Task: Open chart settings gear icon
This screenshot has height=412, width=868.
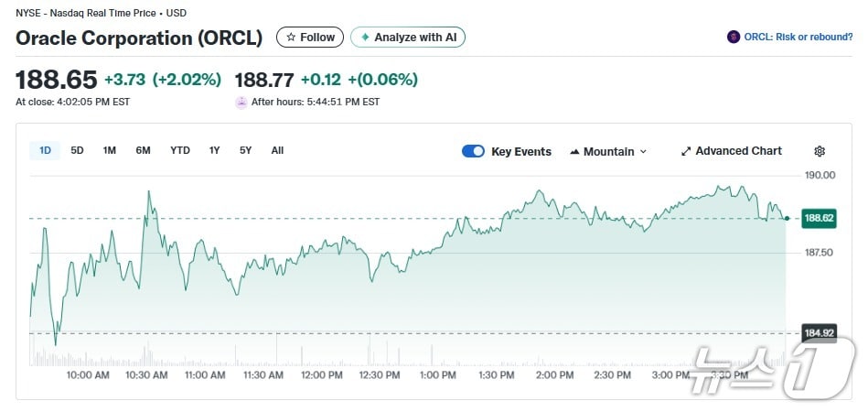Action: [x=820, y=151]
